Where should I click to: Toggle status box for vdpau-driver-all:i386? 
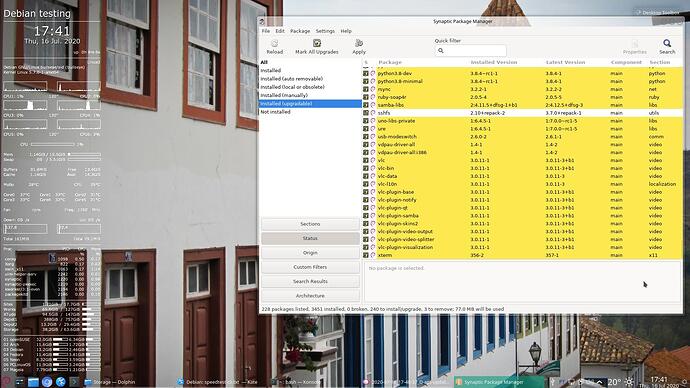(x=366, y=153)
